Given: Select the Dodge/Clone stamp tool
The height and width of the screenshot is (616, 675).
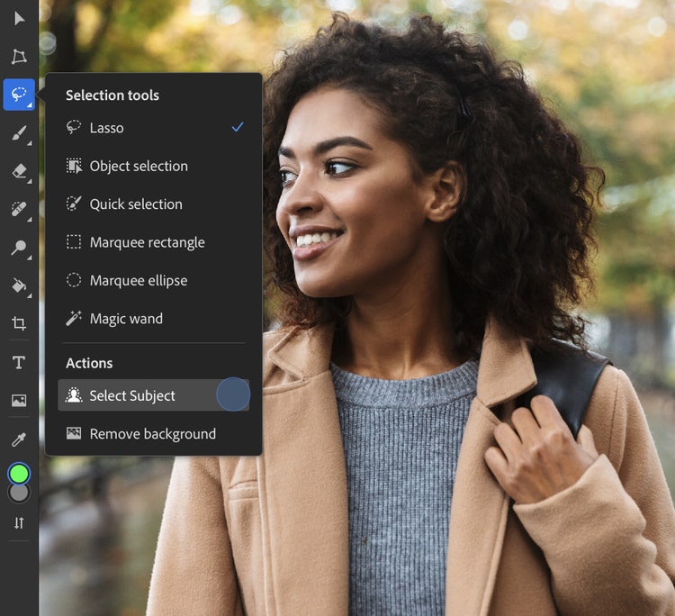Looking at the screenshot, I should pyautogui.click(x=19, y=248).
